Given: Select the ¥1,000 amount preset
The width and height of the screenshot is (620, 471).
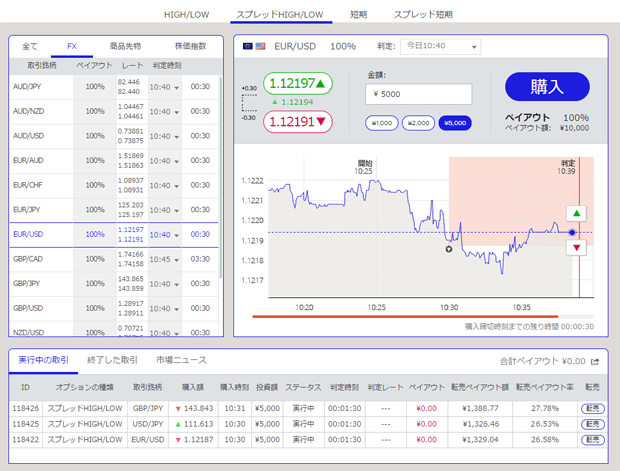Looking at the screenshot, I should (382, 123).
